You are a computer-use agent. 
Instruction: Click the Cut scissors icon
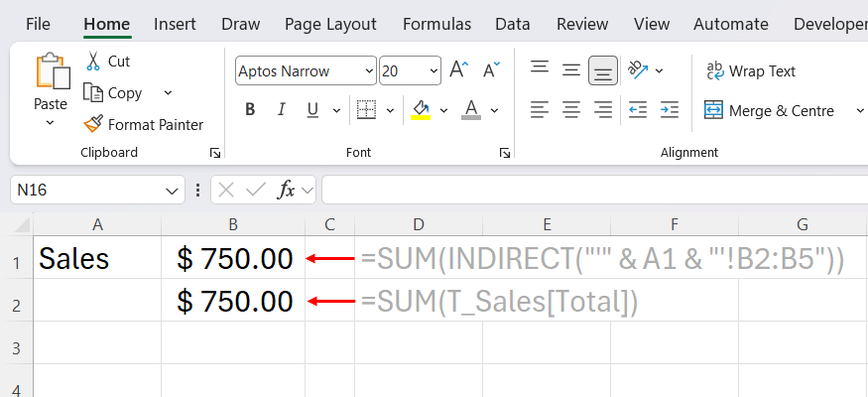coord(93,61)
